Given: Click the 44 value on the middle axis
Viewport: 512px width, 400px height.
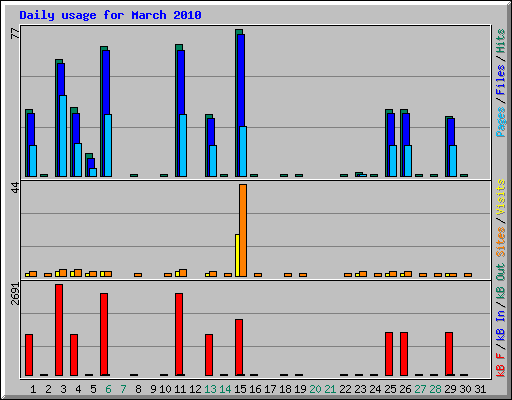Looking at the screenshot, I should (15, 188).
